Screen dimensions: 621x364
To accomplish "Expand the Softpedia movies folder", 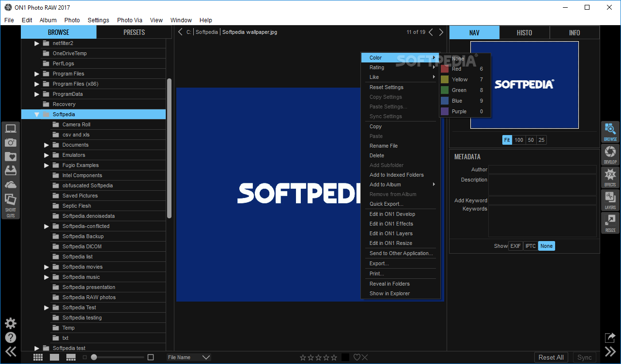I will click(47, 267).
